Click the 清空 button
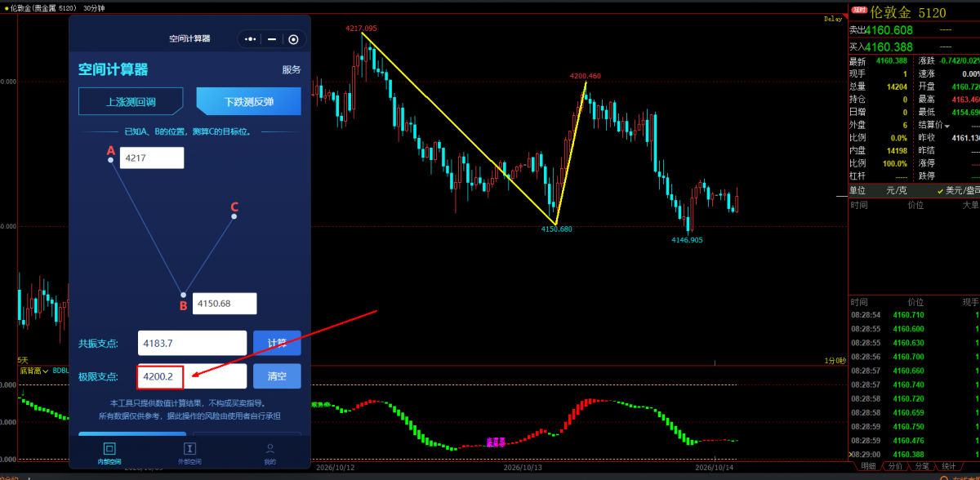The height and width of the screenshot is (480, 980). coord(277,376)
